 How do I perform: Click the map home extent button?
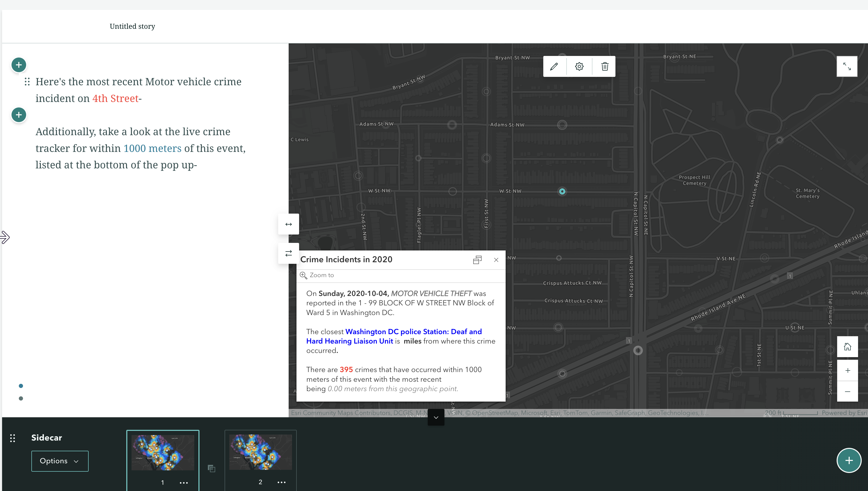tap(847, 347)
